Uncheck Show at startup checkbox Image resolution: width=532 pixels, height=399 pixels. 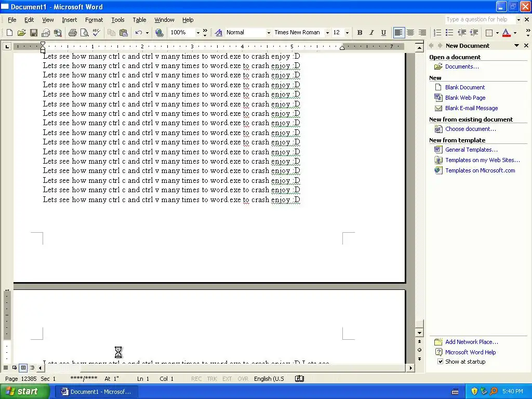440,362
